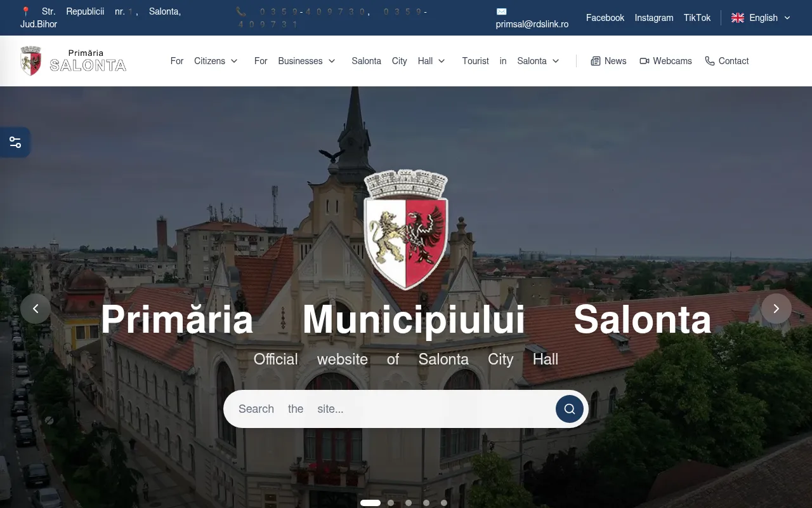The height and width of the screenshot is (508, 812).
Task: Click the Primăria Salonta logo
Action: pos(74,61)
